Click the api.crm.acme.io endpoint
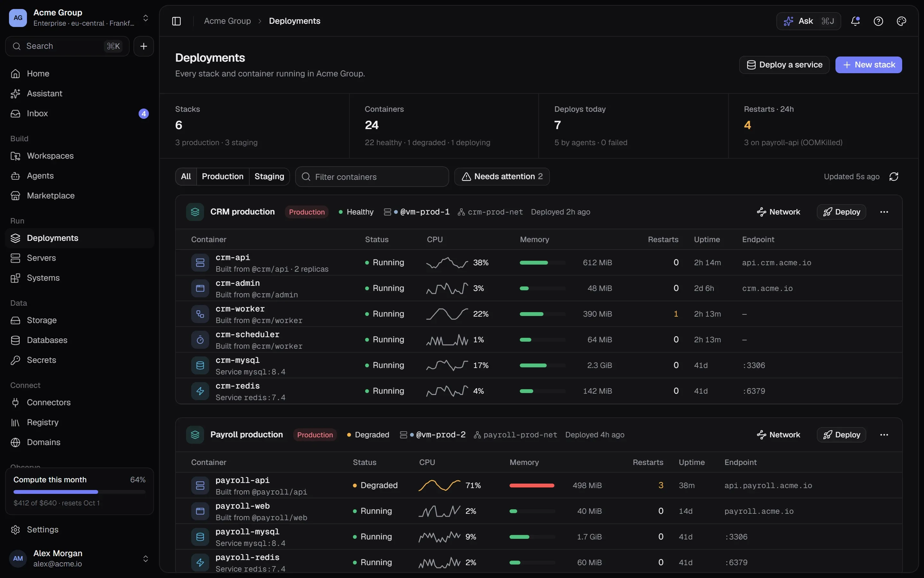 click(777, 263)
